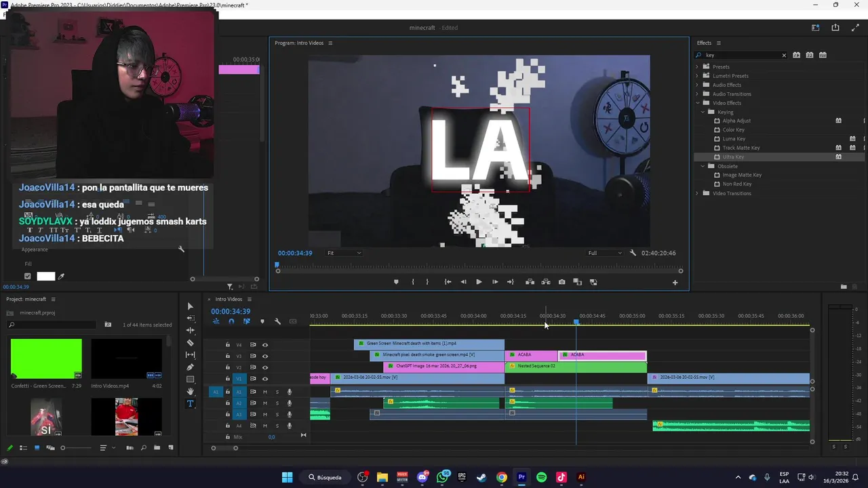
Task: Select the Selection tool arrow
Action: (x=190, y=306)
